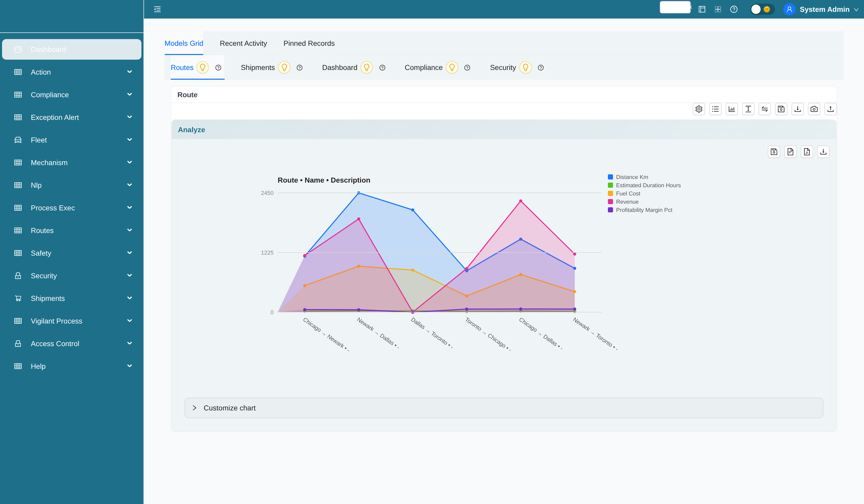Click the help circle next to Dashboard tab

tap(382, 68)
